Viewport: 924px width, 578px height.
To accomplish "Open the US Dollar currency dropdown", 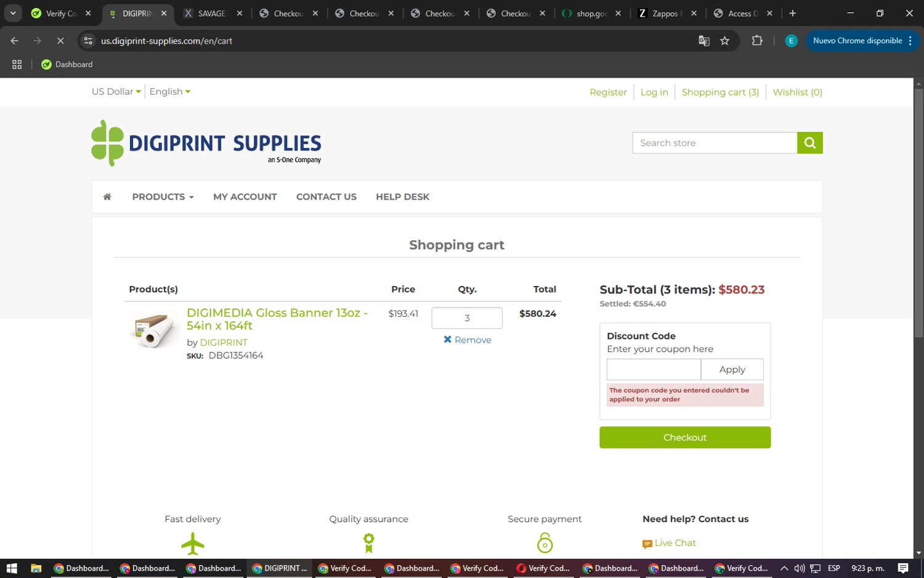I will [x=116, y=91].
